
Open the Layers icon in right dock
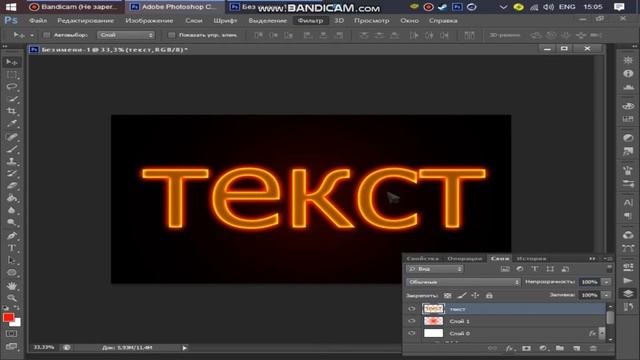(628, 293)
